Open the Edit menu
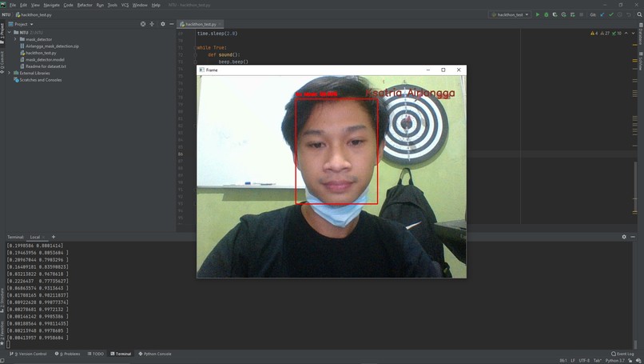Screen dimensions: 644x364 pyautogui.click(x=23, y=5)
